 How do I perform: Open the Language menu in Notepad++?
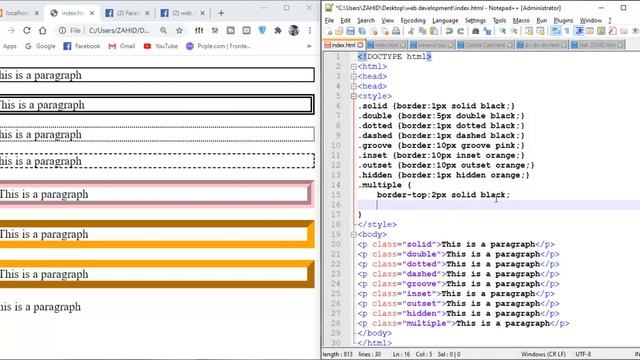445,20
